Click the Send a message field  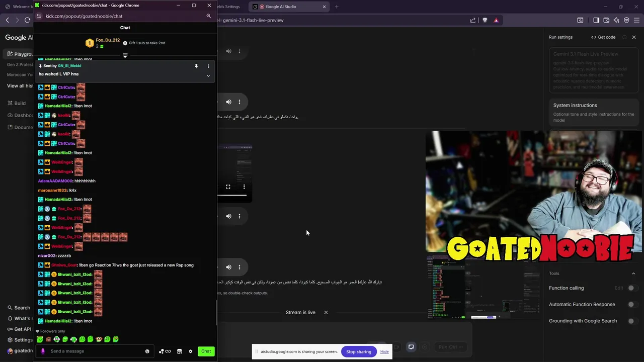pos(96,351)
